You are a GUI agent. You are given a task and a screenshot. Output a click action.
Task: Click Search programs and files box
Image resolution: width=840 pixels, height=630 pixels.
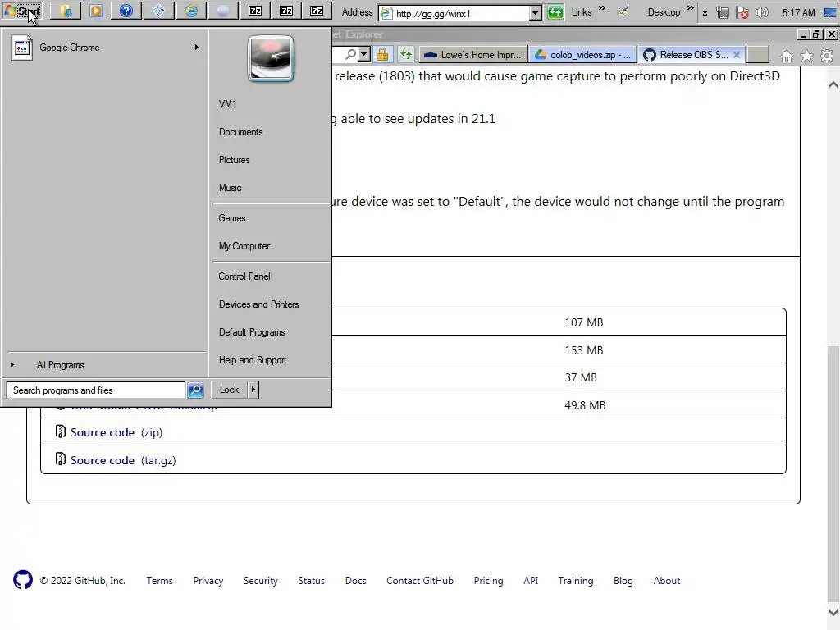coord(97,390)
